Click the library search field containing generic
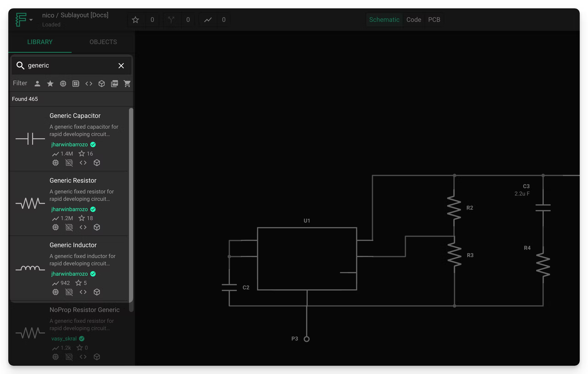Viewport: 588px width, 374px height. click(71, 65)
